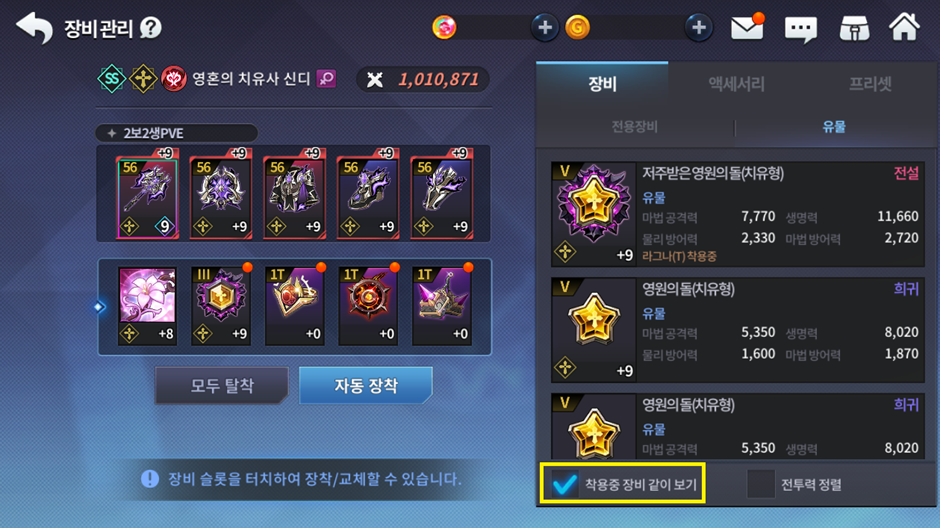Go back with the return arrow icon
Screen dimensions: 940x528
tap(34, 28)
